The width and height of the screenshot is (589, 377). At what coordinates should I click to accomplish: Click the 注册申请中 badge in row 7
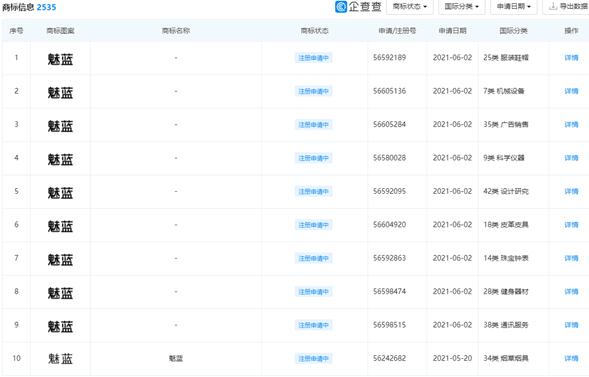click(x=313, y=258)
